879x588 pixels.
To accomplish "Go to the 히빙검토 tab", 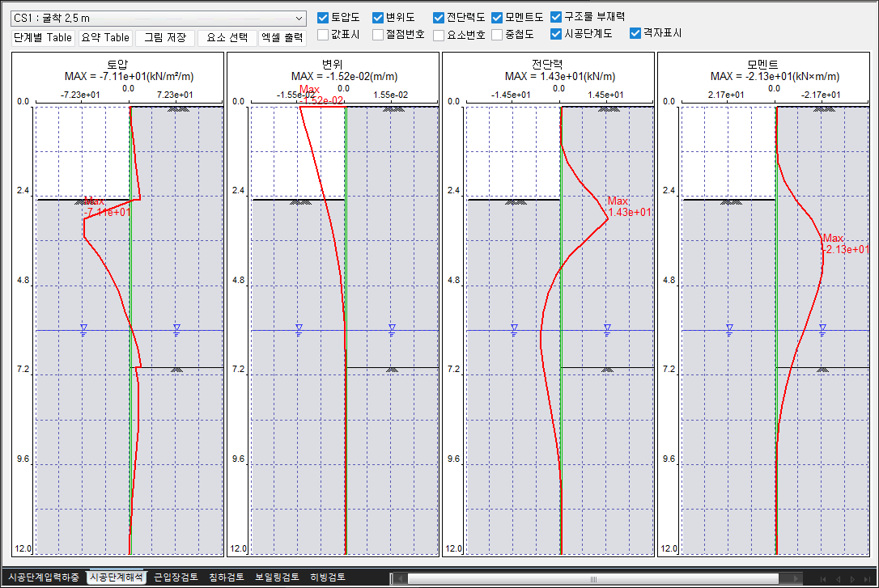I will coord(328,577).
